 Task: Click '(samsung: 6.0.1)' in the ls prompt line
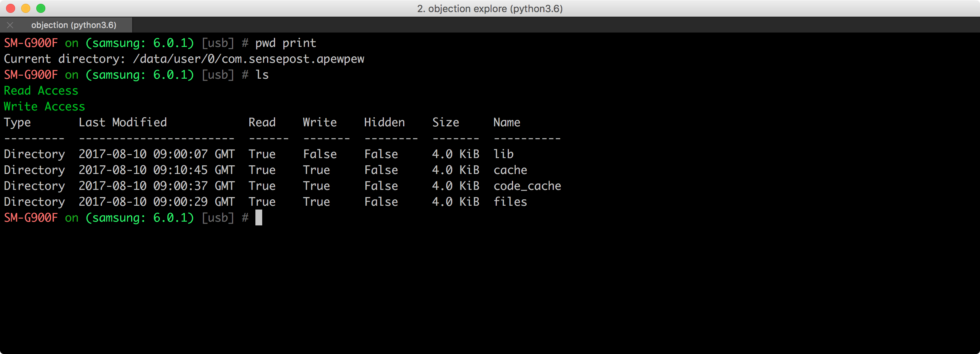[140, 75]
